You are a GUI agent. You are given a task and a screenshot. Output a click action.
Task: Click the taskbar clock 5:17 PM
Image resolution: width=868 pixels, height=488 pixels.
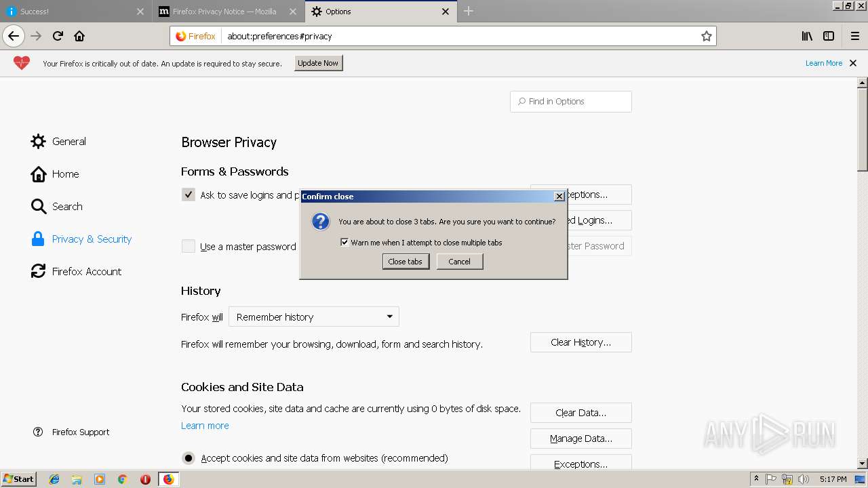tap(833, 479)
